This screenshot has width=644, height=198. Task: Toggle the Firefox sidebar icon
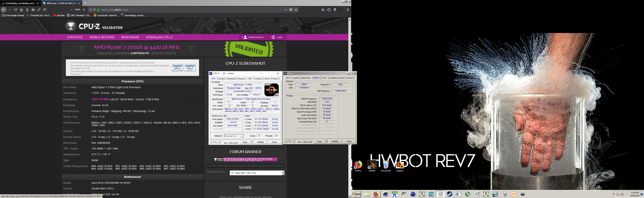pyautogui.click(x=329, y=10)
